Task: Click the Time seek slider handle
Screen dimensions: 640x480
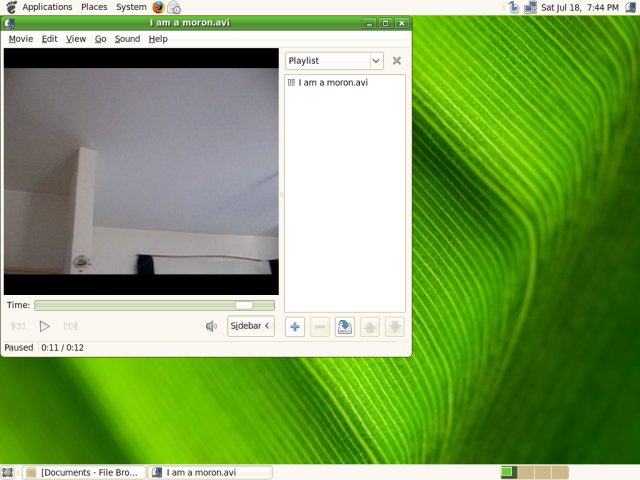Action: pos(244,305)
